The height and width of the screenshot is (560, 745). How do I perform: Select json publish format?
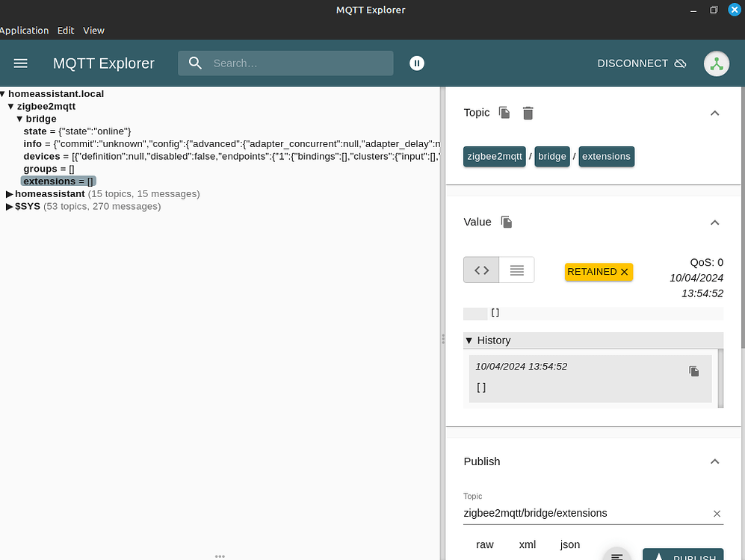click(569, 545)
